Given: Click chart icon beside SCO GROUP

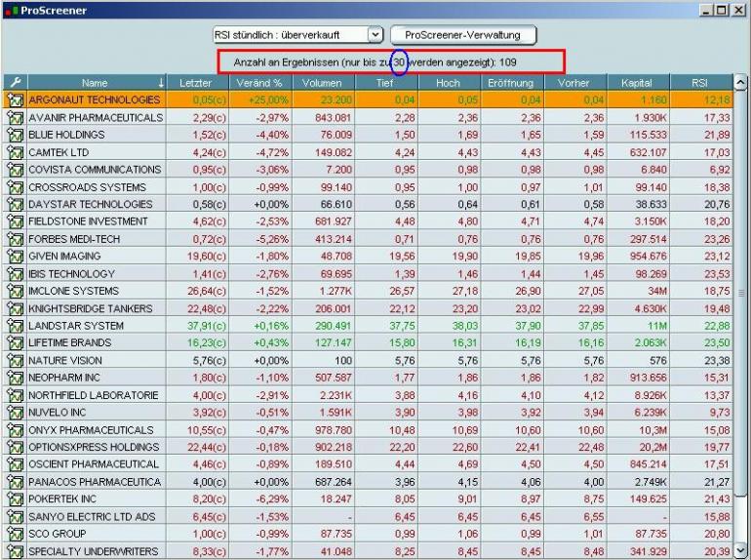Looking at the screenshot, I should [x=14, y=535].
